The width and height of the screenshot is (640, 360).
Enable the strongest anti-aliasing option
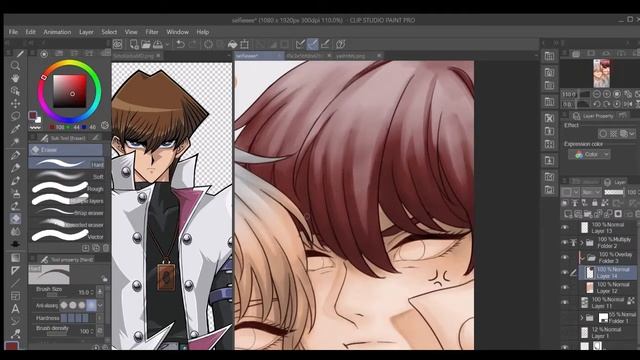(x=91, y=305)
